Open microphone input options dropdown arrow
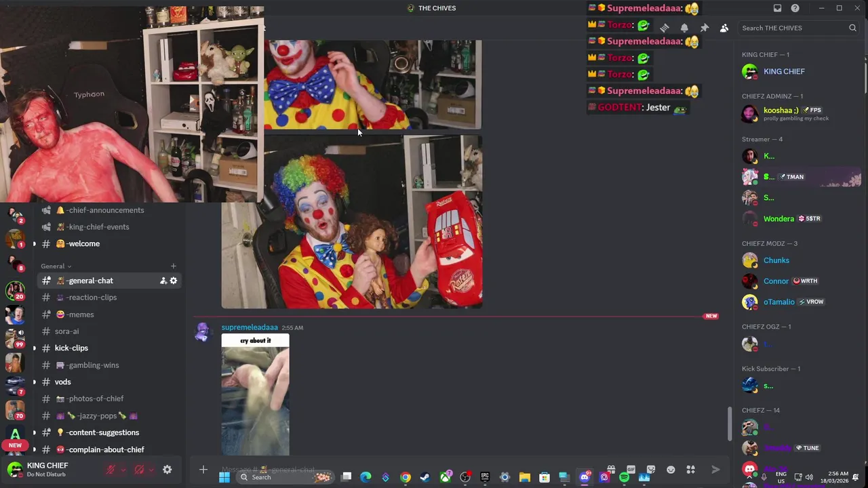 [123, 470]
